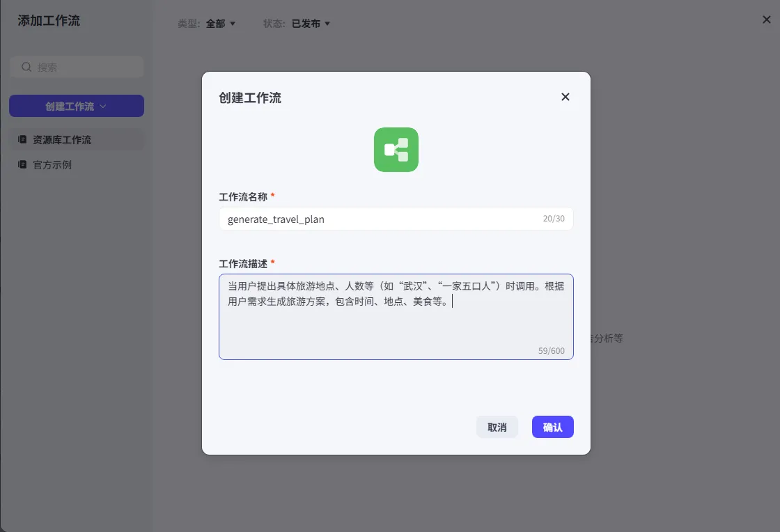The width and height of the screenshot is (780, 532).
Task: Click the 取消 button
Action: pos(497,427)
